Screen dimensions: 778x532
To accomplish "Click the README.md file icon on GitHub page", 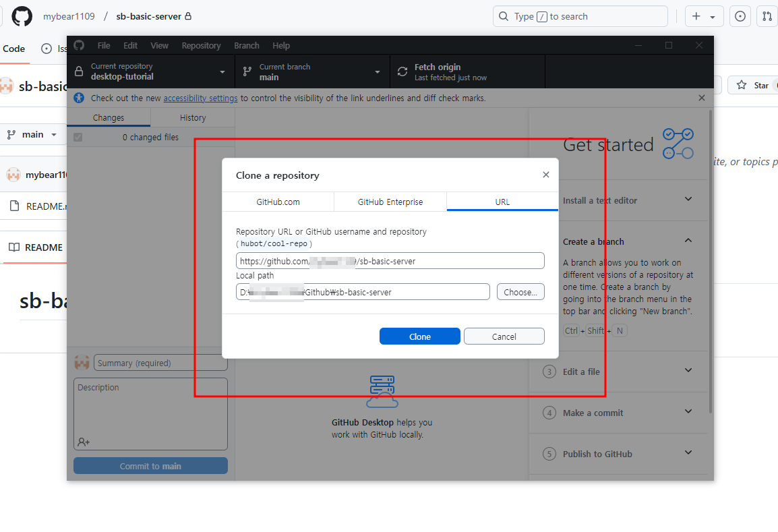I will pos(14,206).
